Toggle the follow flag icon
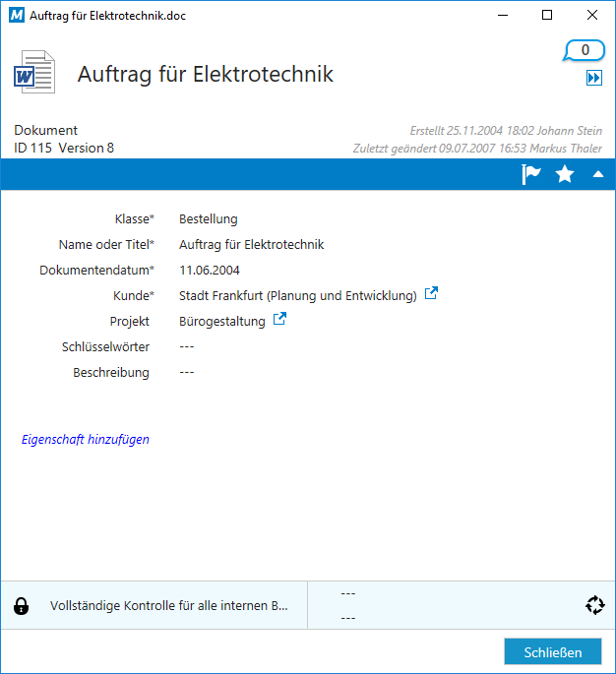Screen dimensions: 616x674 pos(531,174)
